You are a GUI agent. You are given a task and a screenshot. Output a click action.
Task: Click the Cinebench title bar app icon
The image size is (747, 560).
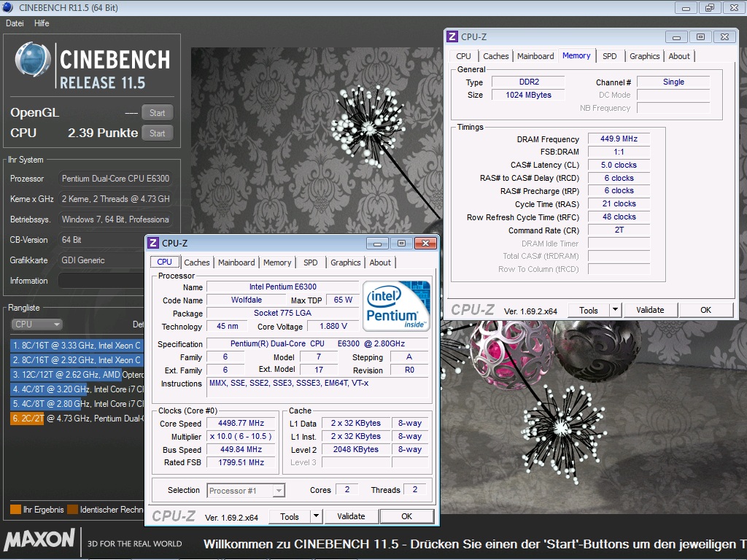(x=7, y=7)
